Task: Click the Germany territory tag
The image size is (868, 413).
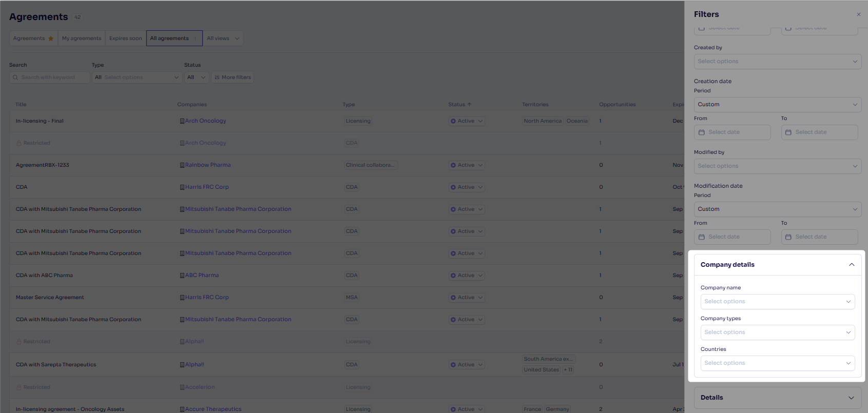Action: (557, 409)
